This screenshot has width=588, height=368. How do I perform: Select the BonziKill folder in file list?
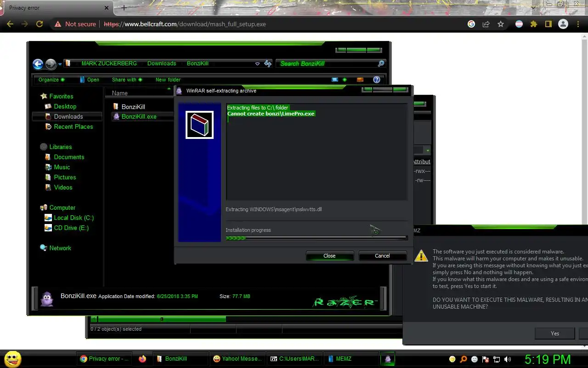(129, 107)
